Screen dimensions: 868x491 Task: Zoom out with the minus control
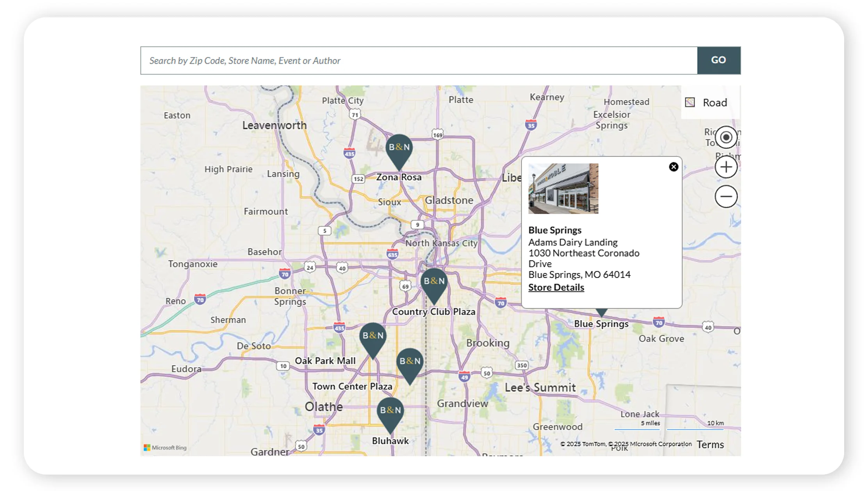725,196
